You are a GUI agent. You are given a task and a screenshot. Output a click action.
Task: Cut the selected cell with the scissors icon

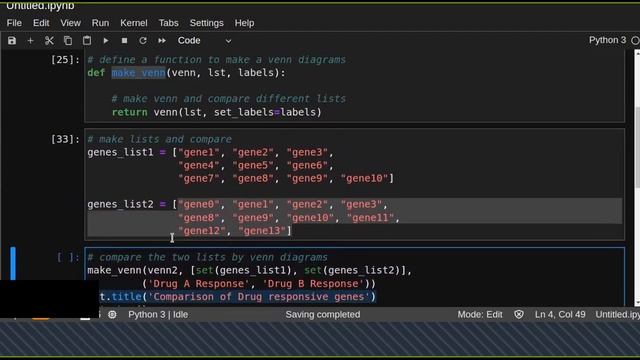[49, 40]
